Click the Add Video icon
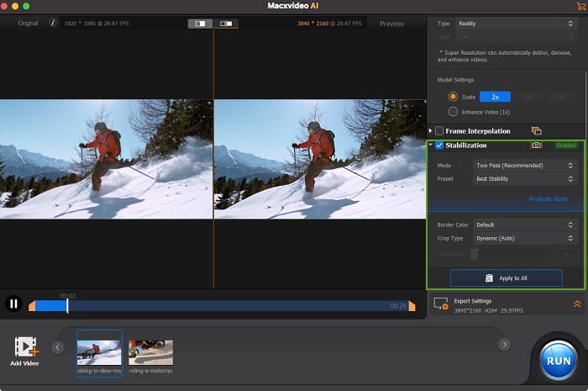This screenshot has width=588, height=391. coord(26,346)
